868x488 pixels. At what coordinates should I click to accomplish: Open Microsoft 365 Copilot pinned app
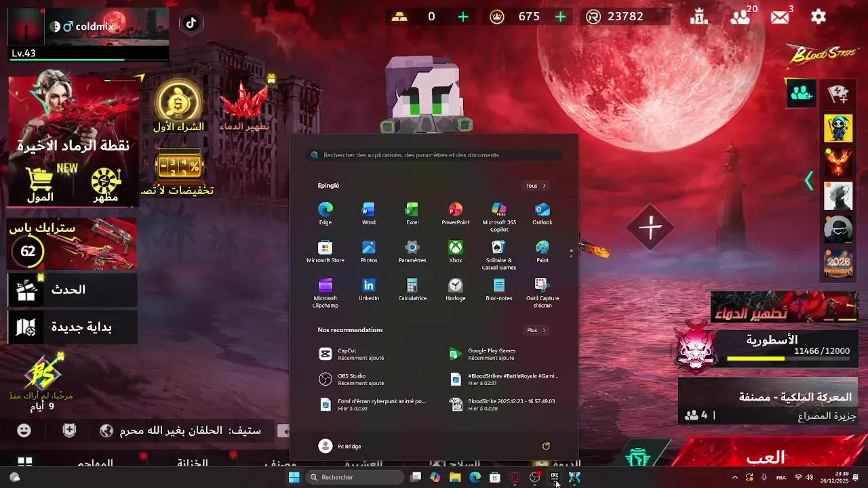pyautogui.click(x=499, y=217)
